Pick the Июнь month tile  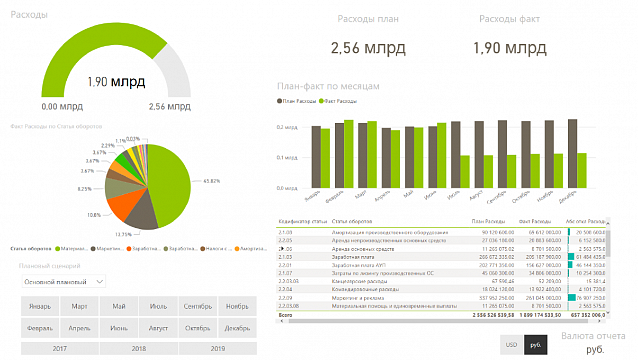click(119, 328)
